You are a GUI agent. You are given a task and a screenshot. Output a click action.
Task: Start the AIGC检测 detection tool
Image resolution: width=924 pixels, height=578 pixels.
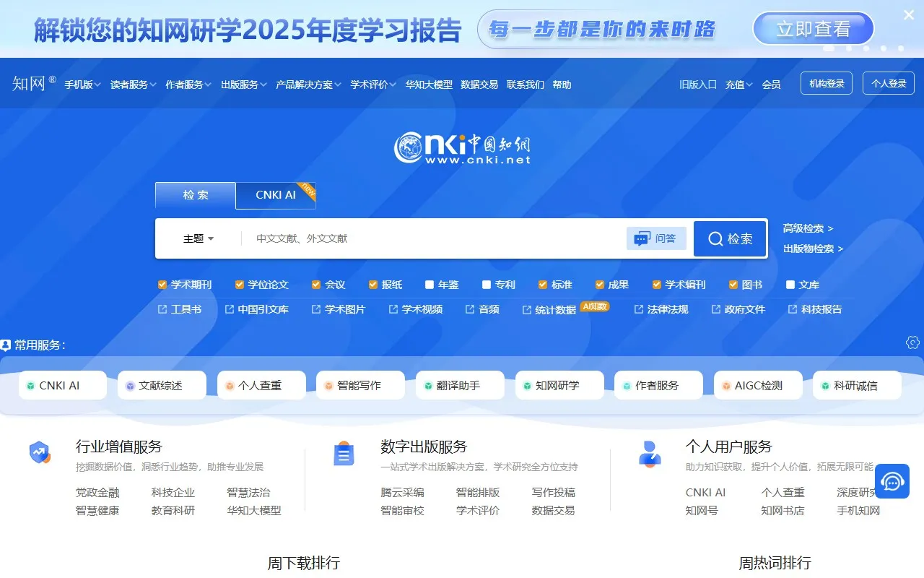tap(757, 385)
